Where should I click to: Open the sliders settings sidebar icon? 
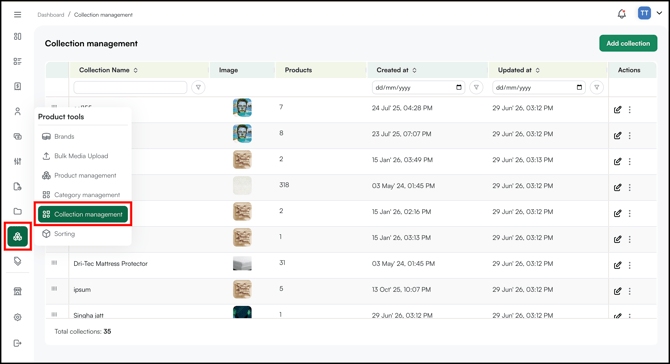[x=18, y=161]
